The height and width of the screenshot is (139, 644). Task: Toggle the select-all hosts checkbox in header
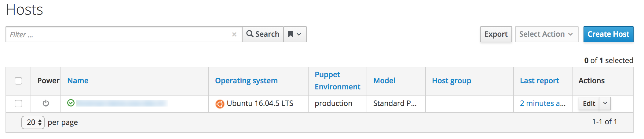point(18,81)
